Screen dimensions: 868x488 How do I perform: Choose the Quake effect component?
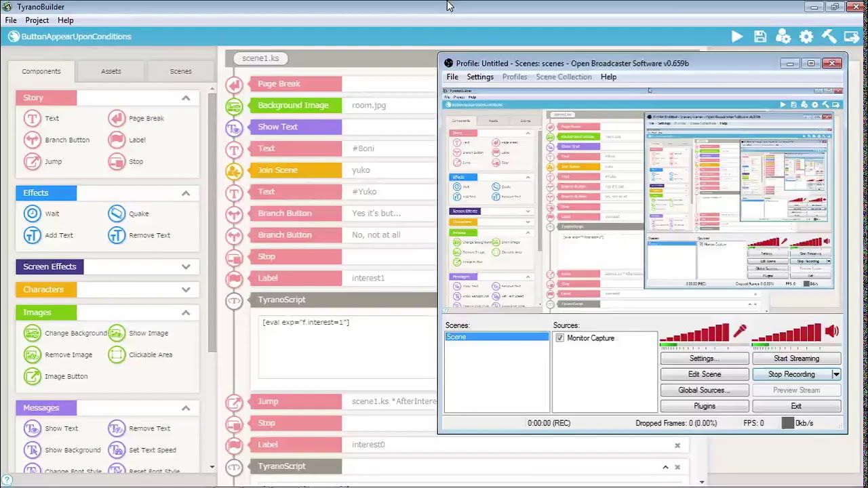click(x=129, y=214)
